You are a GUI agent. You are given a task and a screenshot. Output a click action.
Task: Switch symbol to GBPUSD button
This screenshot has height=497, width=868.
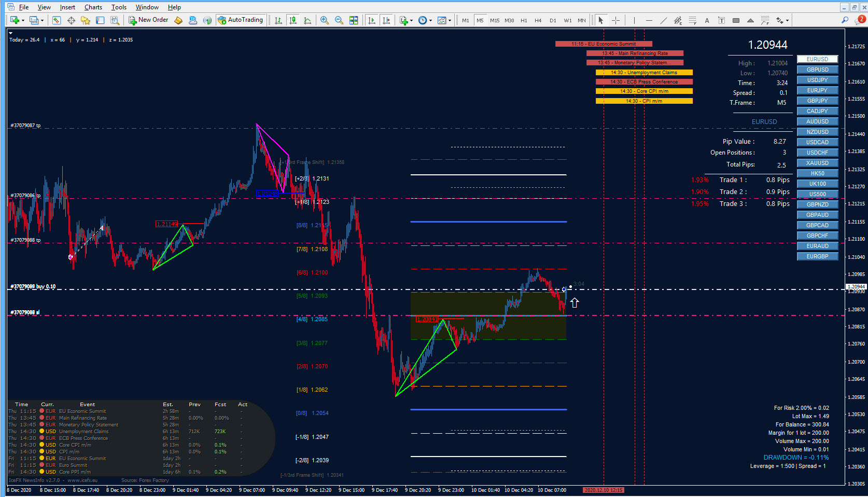point(817,70)
